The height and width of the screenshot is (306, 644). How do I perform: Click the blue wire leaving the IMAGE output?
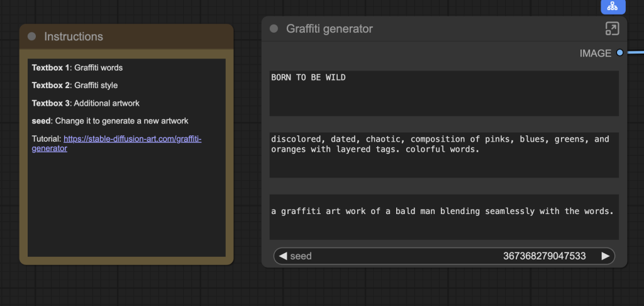point(634,53)
